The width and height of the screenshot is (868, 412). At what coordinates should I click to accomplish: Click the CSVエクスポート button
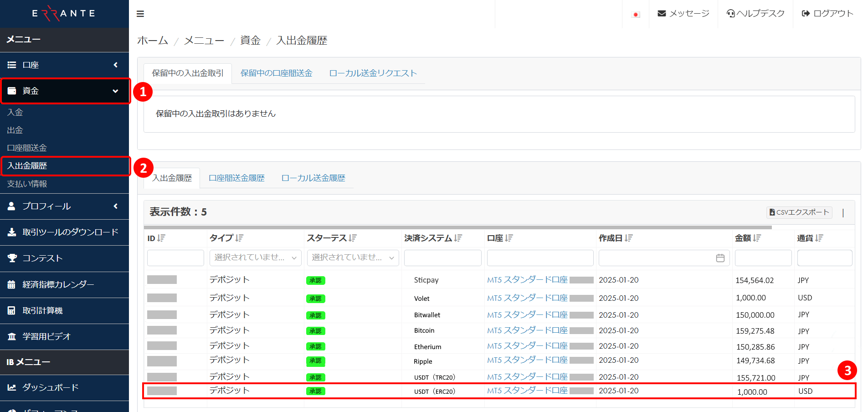(x=799, y=212)
